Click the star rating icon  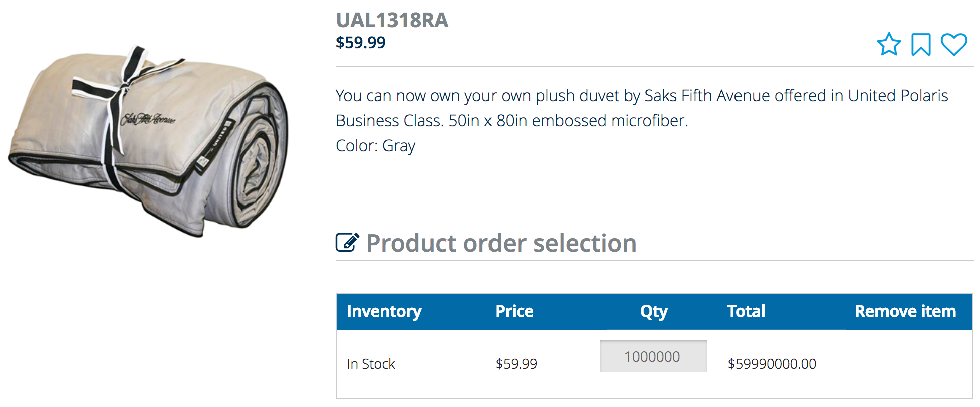tap(889, 44)
